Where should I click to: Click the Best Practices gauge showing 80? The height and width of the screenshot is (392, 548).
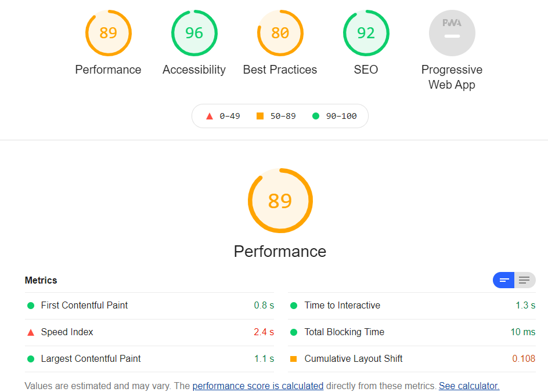point(280,33)
